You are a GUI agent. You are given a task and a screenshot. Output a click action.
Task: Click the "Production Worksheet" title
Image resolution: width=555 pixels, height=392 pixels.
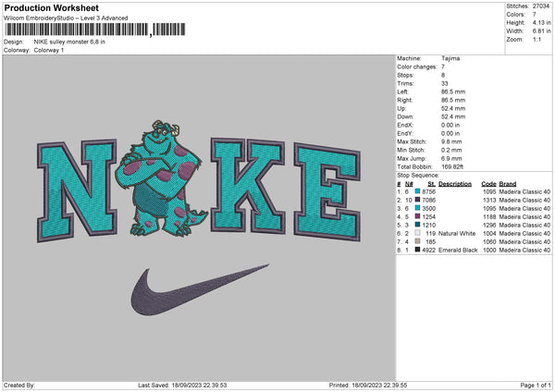tap(52, 7)
